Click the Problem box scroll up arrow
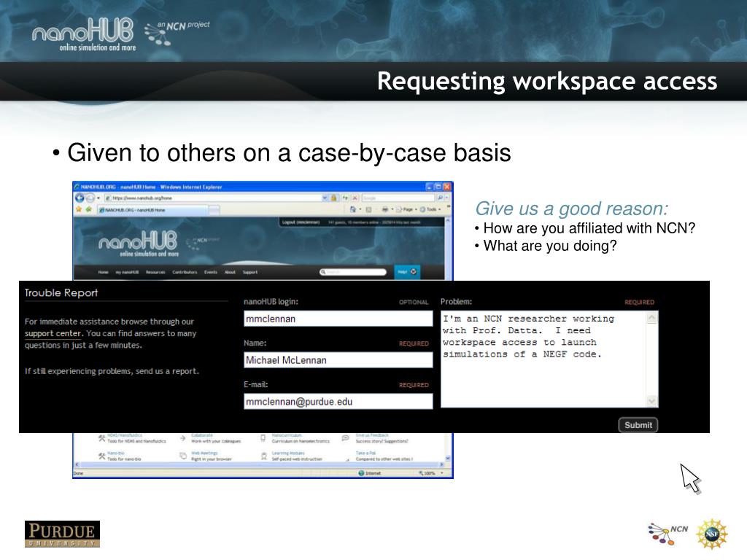 (652, 317)
